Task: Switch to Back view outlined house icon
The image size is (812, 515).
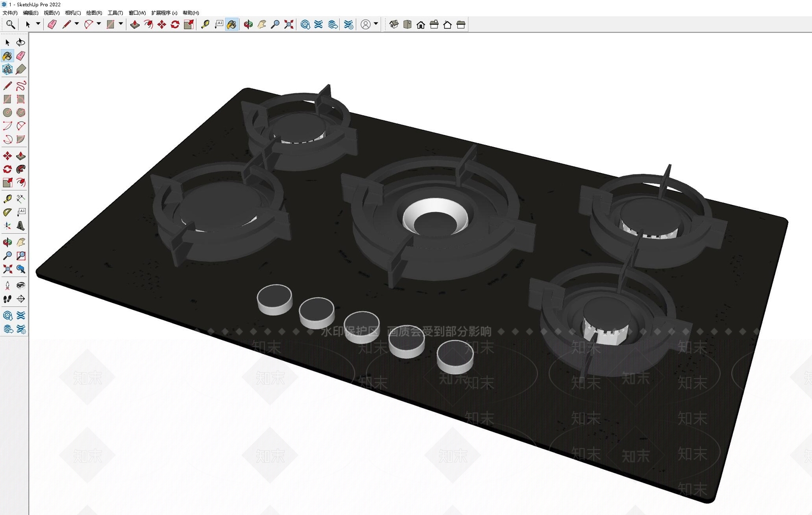Action: coord(448,24)
